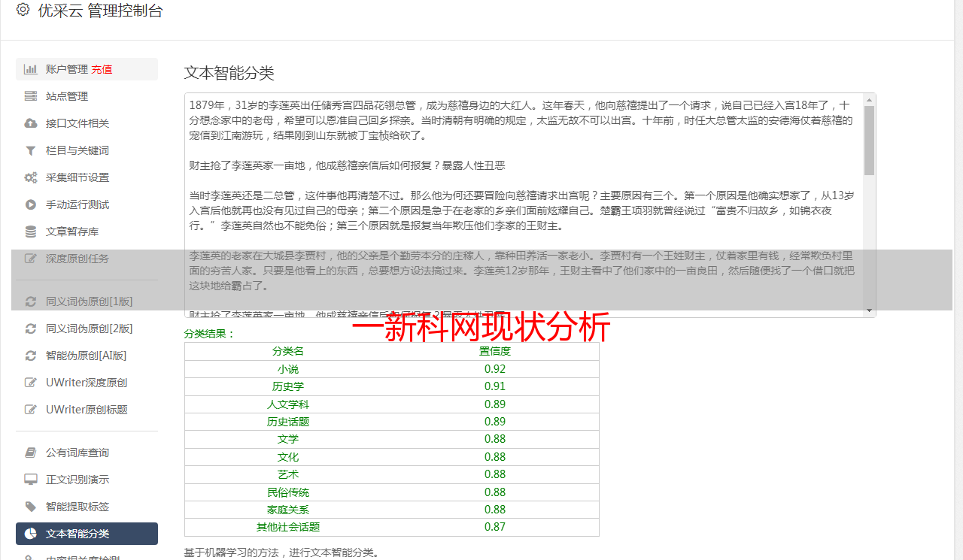963x560 pixels.
Task: Click the 文本智能分类 page heading
Action: pos(229,73)
